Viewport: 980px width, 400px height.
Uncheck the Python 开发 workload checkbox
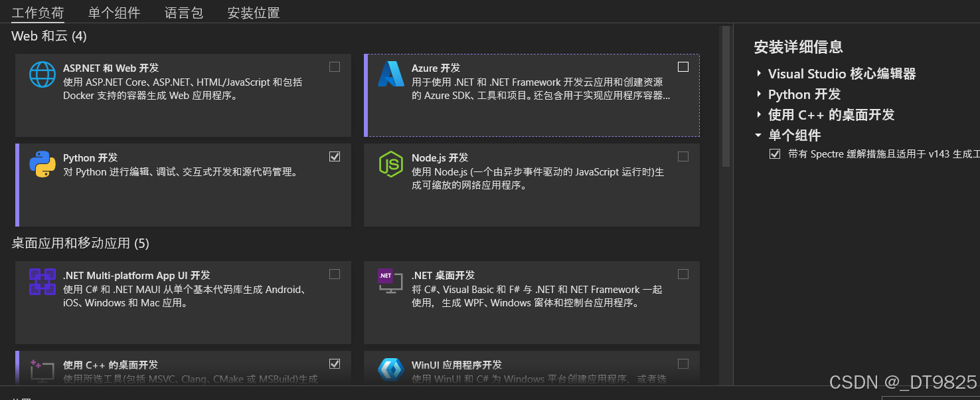[x=335, y=156]
